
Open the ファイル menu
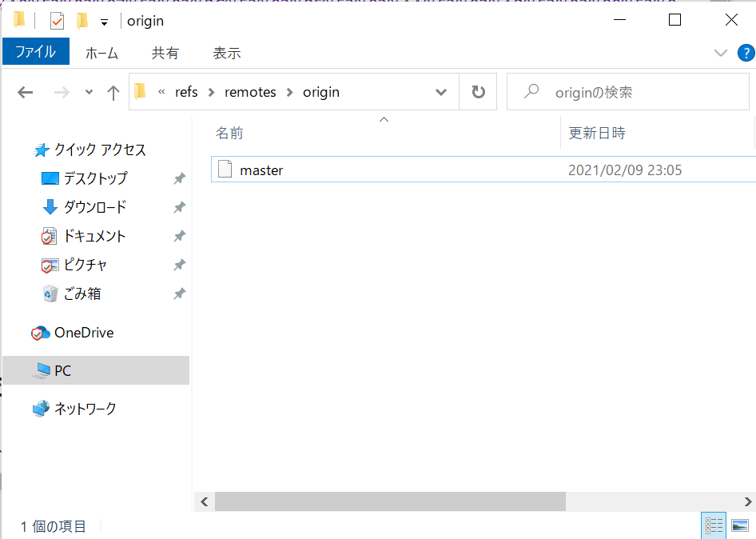point(34,53)
